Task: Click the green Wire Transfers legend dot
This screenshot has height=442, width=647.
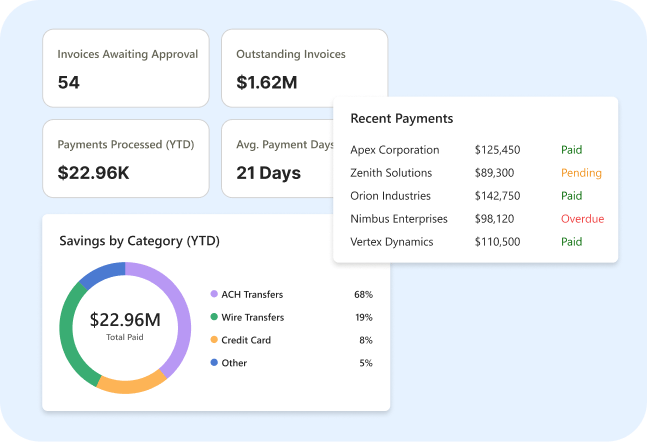Action: (214, 317)
